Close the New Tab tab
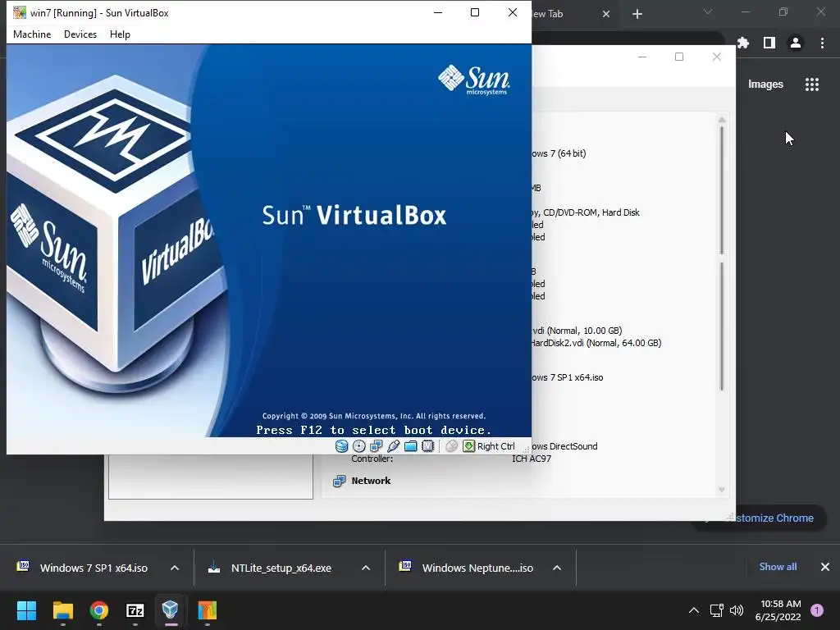The width and height of the screenshot is (840, 630). [x=606, y=14]
